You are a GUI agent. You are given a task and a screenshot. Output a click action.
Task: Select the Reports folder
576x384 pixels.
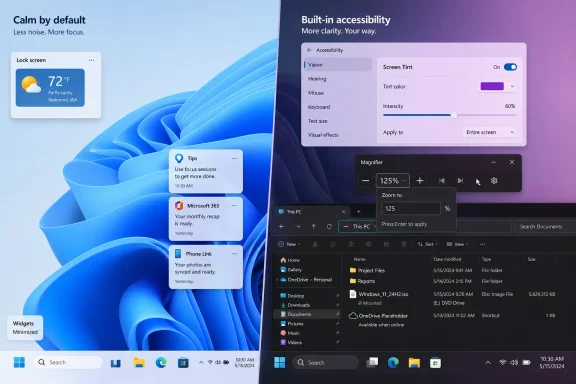click(362, 281)
